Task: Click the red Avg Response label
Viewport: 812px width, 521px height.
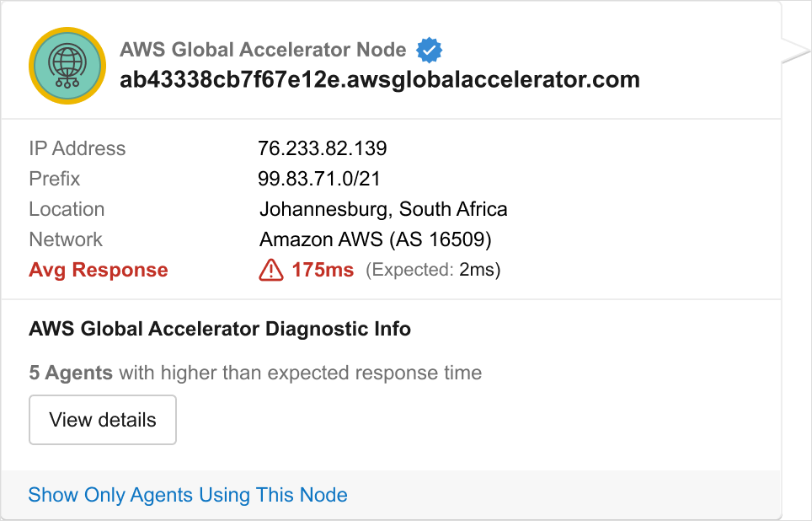Action: coord(99,270)
